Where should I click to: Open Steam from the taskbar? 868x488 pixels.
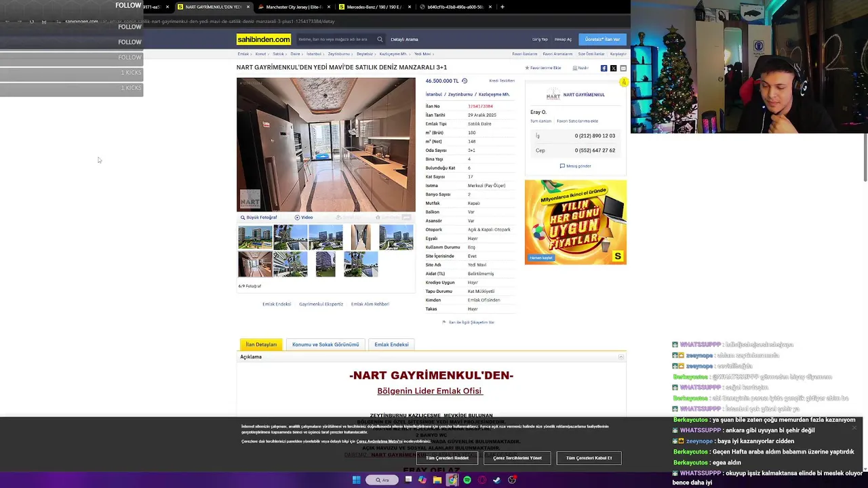click(497, 480)
